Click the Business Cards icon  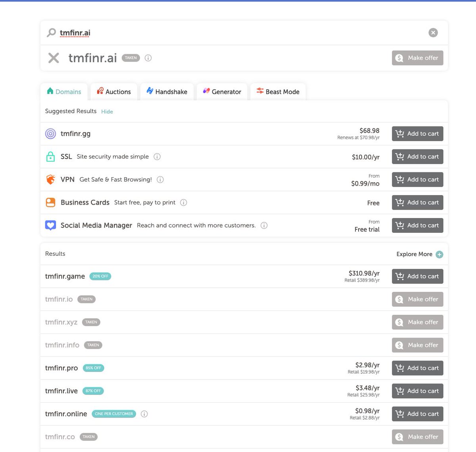click(x=51, y=202)
